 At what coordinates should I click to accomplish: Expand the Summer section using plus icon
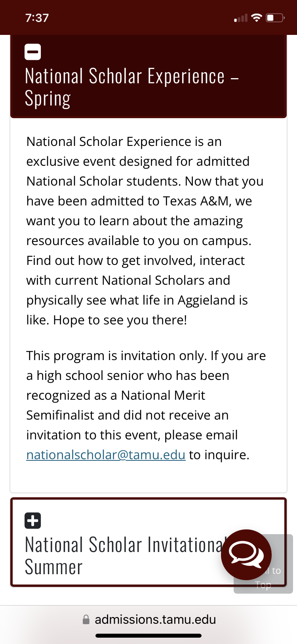pyautogui.click(x=33, y=521)
